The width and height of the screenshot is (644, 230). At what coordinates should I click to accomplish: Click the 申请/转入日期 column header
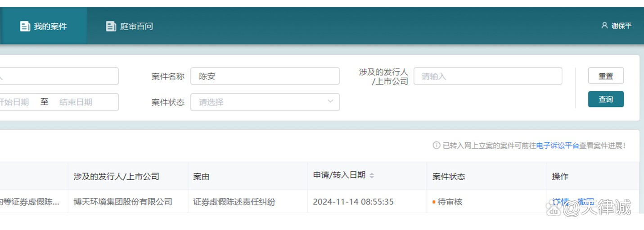(367, 176)
